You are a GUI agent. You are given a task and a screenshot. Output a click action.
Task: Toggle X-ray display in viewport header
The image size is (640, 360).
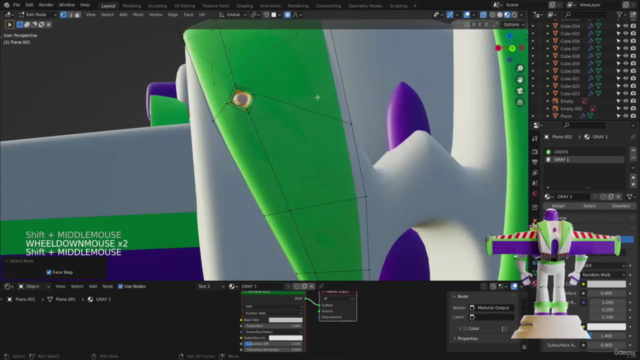tap(483, 15)
